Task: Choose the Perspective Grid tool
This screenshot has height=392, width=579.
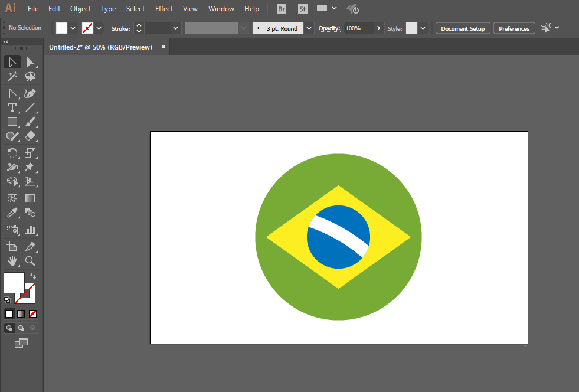Action: click(x=30, y=181)
